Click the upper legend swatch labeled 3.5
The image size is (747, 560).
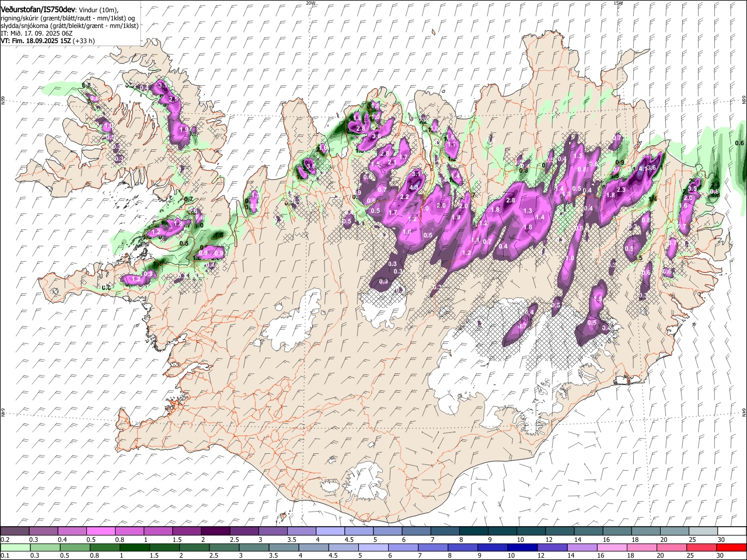click(x=301, y=531)
